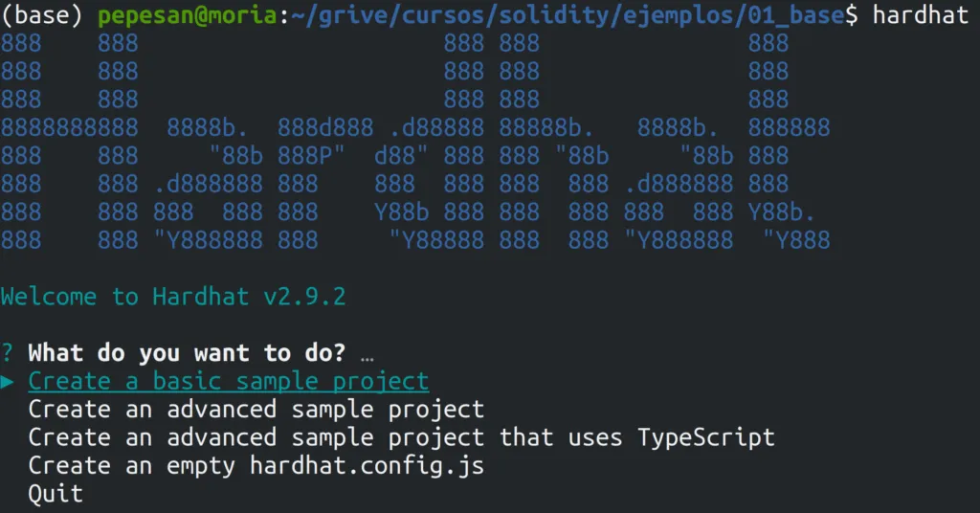Click the dollar sign shell prompt symbol

pyautogui.click(x=852, y=16)
